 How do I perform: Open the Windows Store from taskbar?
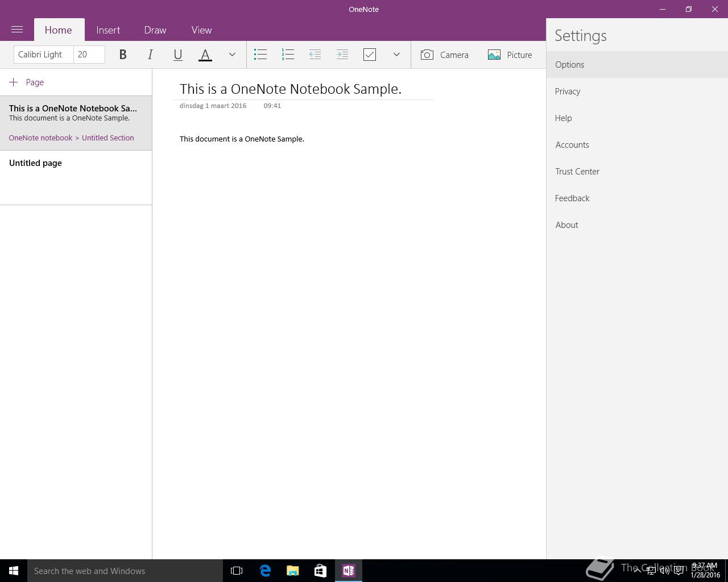point(320,571)
